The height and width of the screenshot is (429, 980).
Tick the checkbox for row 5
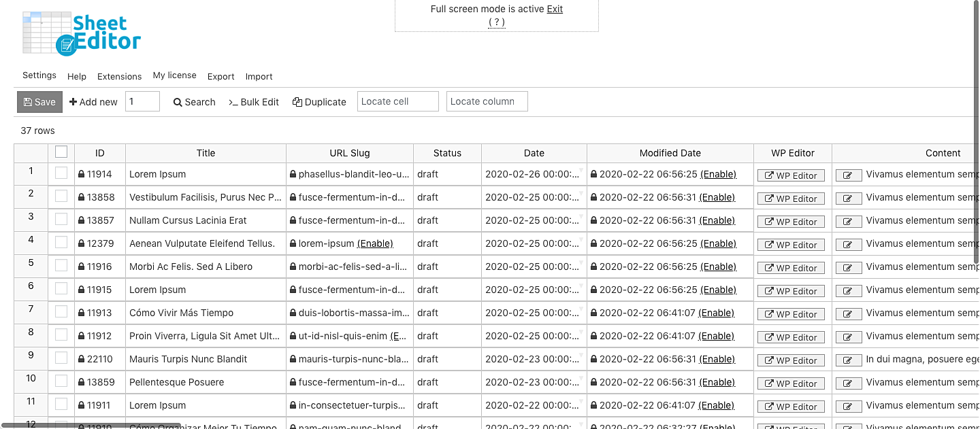(61, 266)
